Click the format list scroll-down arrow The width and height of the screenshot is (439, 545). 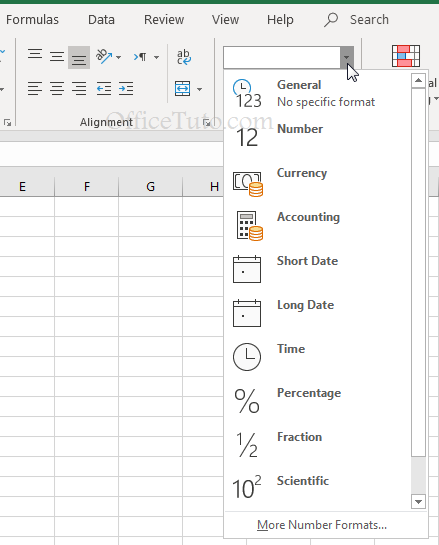click(418, 502)
